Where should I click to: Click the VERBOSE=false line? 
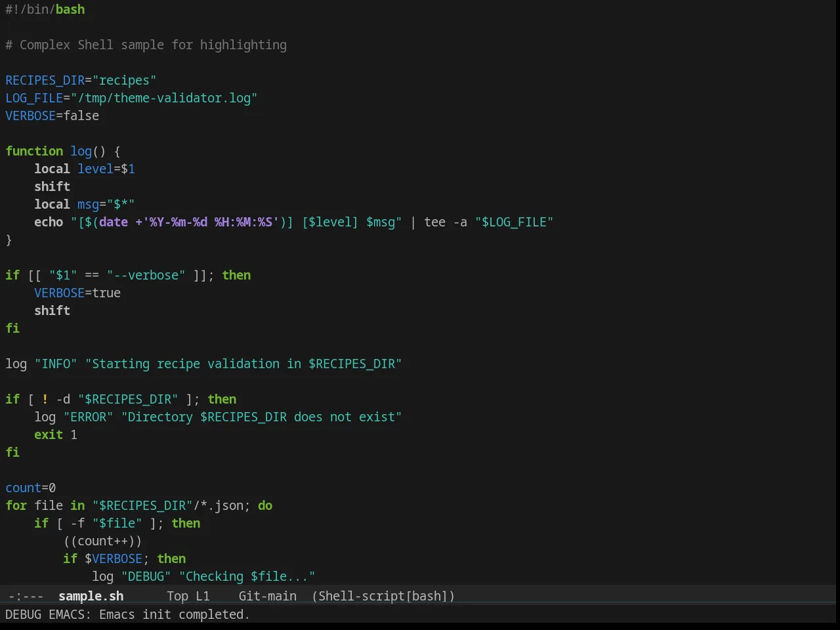pos(52,115)
